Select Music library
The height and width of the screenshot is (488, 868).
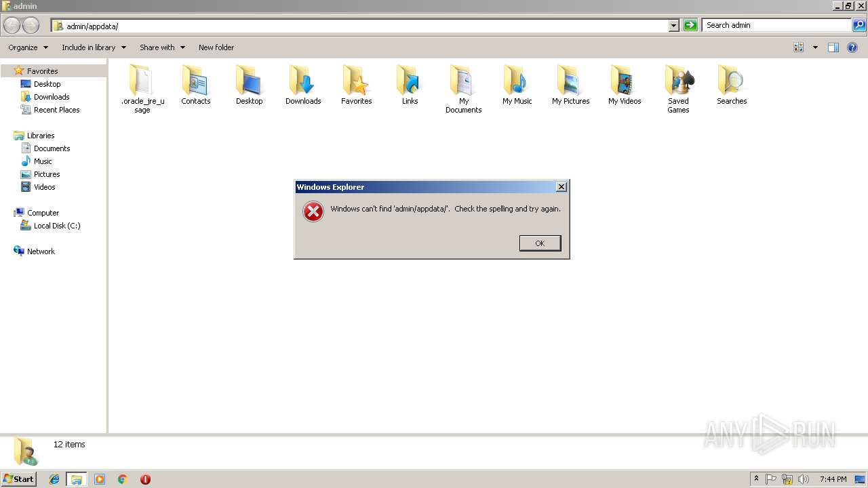pos(43,161)
